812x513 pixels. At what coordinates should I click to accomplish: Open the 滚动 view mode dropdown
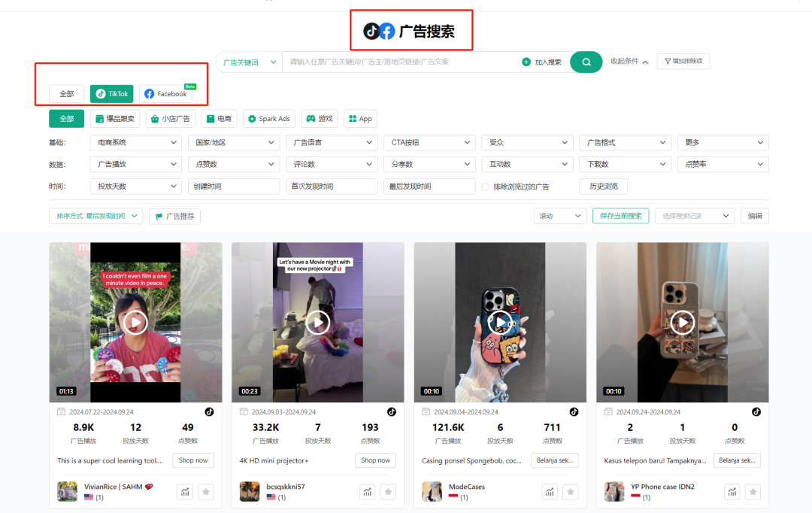[560, 216]
